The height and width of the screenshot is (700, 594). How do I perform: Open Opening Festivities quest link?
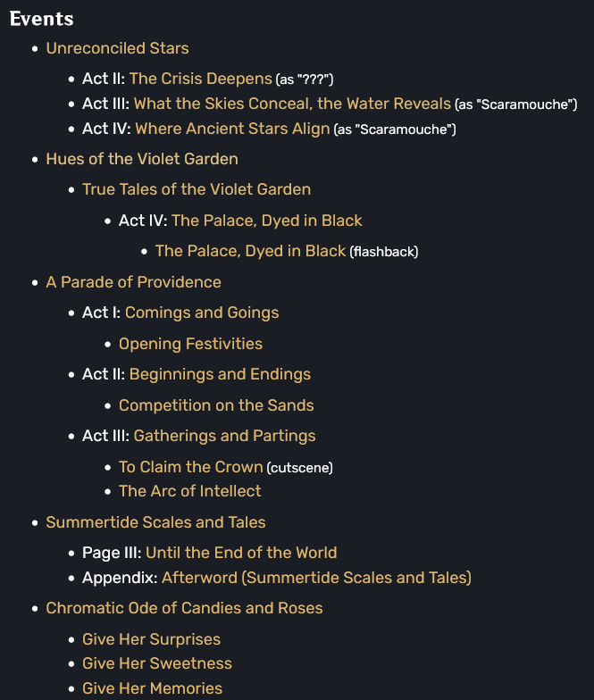point(191,344)
